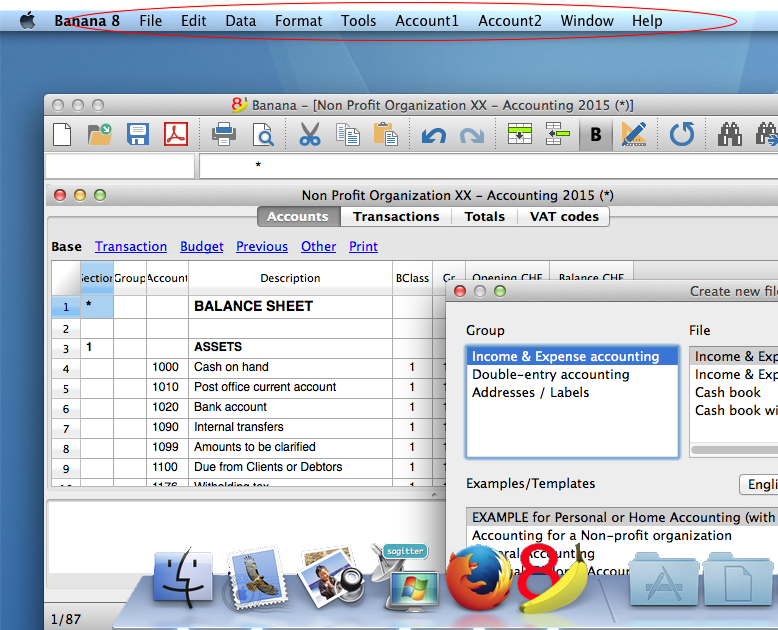Click account number 1020 cell
This screenshot has width=778, height=630.
click(x=167, y=407)
